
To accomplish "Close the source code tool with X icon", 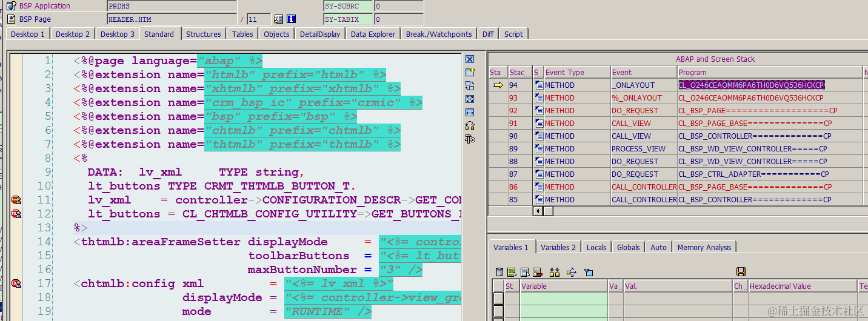I will [470, 59].
